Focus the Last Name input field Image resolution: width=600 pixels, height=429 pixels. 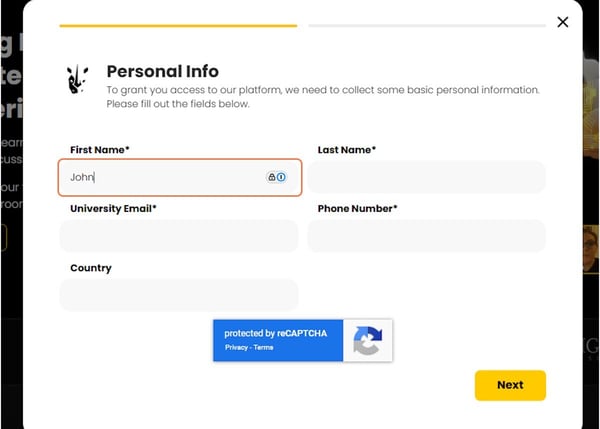pos(426,177)
